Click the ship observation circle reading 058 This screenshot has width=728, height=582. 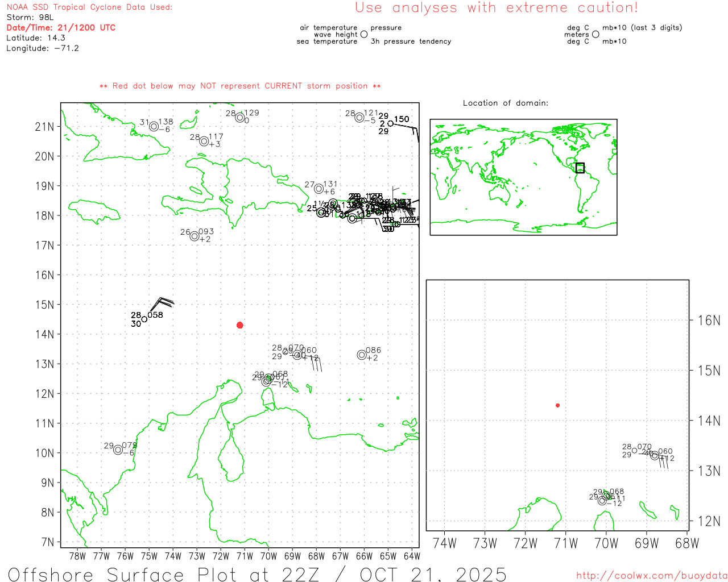144,319
